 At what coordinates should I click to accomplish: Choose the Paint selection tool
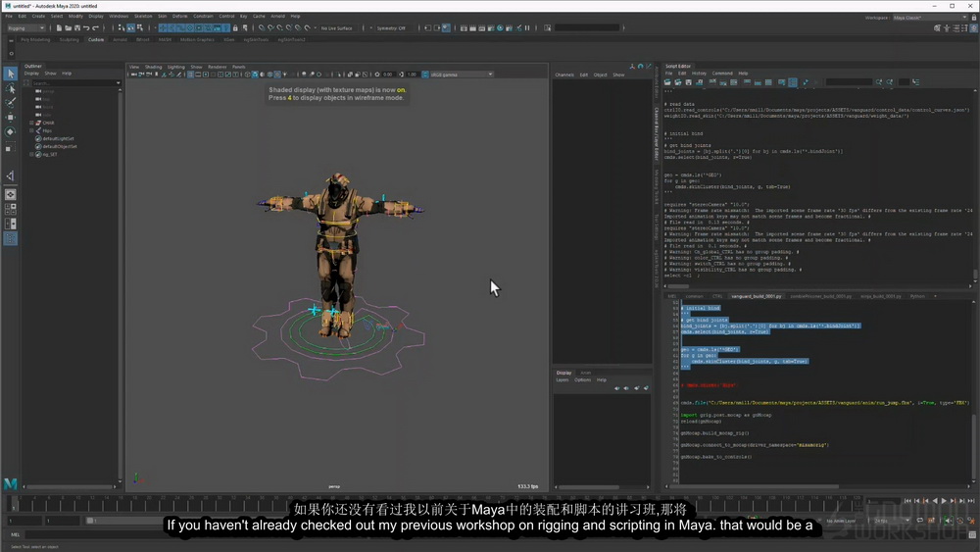(x=10, y=103)
